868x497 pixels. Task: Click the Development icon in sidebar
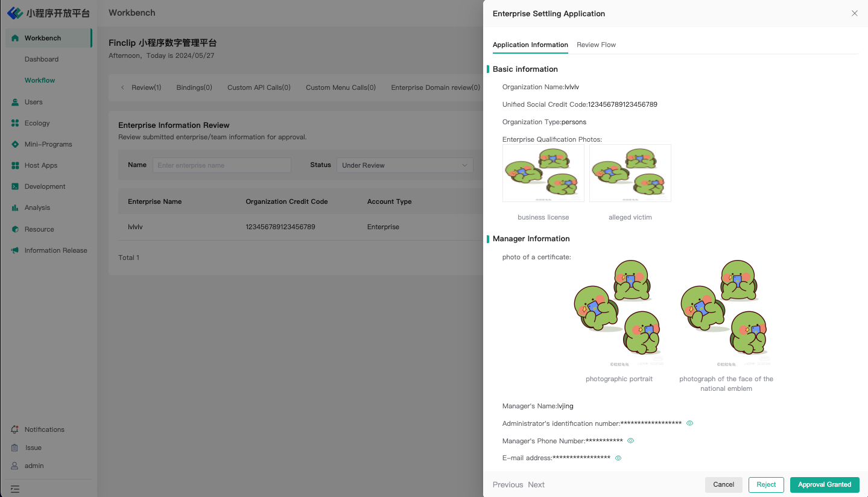(x=15, y=186)
